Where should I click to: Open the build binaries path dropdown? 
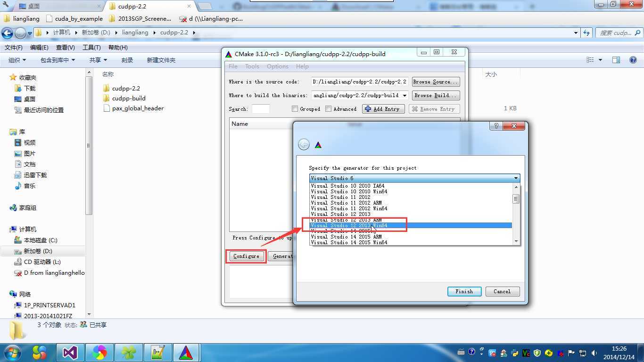pos(405,95)
